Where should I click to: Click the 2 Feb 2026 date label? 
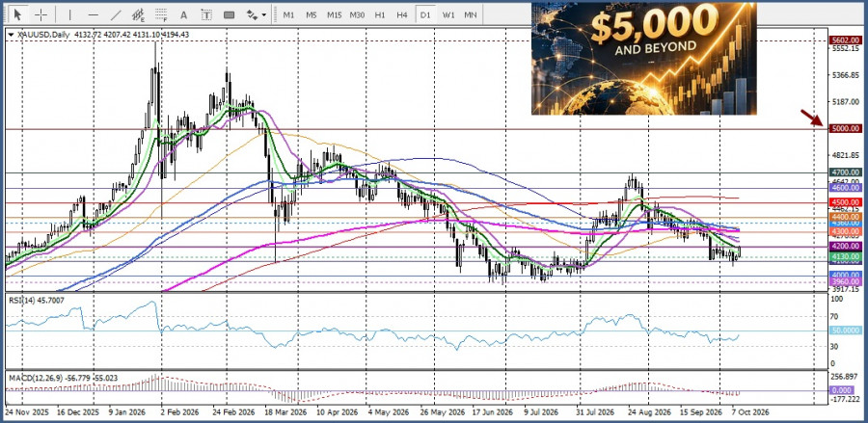(178, 412)
